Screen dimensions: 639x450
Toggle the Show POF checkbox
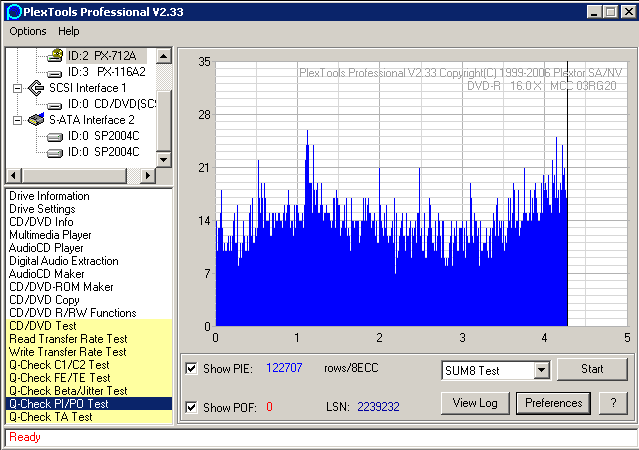click(x=191, y=407)
